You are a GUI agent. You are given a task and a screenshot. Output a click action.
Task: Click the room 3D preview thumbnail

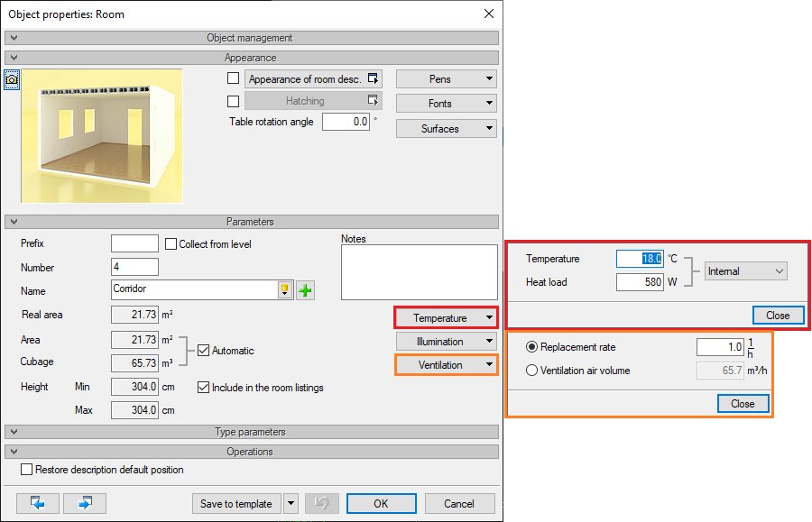102,135
